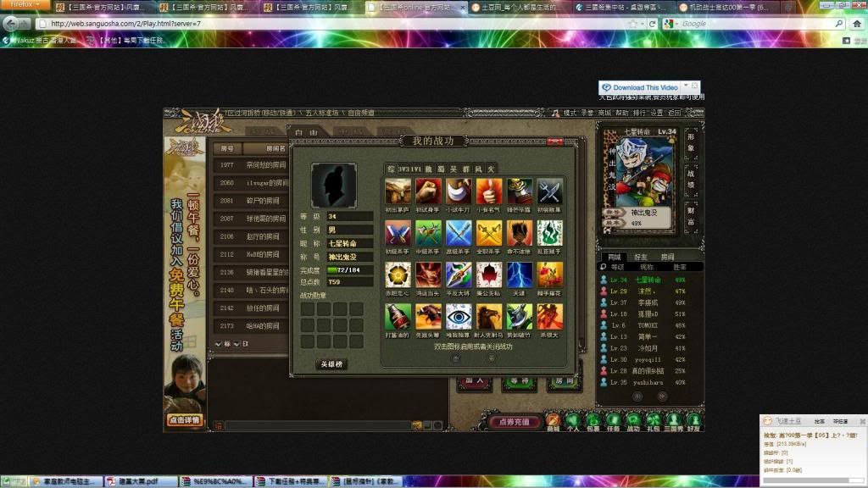Switch to the 1V1 achievements tab

[415, 169]
